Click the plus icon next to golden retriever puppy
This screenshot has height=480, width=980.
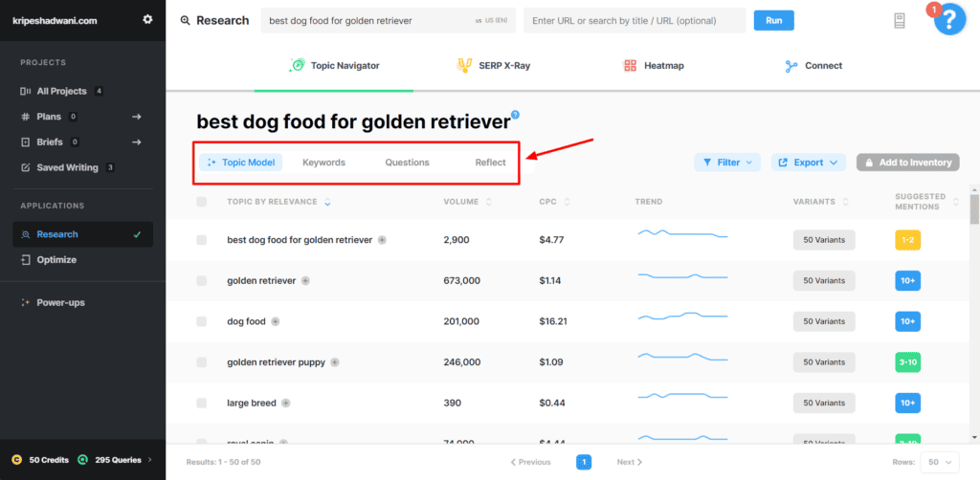[x=335, y=362]
